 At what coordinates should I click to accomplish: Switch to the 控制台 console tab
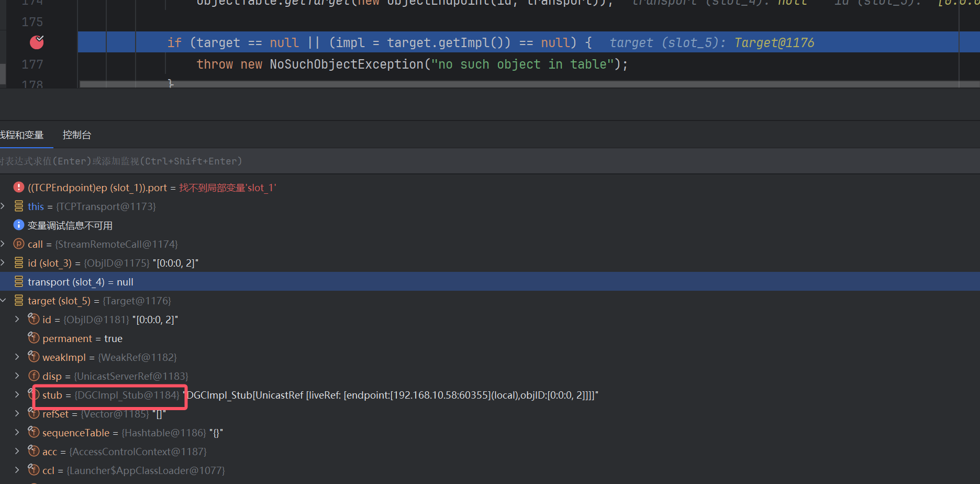76,135
